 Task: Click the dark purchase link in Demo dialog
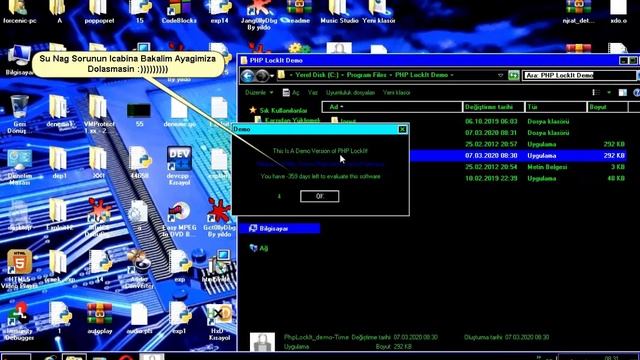(x=320, y=164)
